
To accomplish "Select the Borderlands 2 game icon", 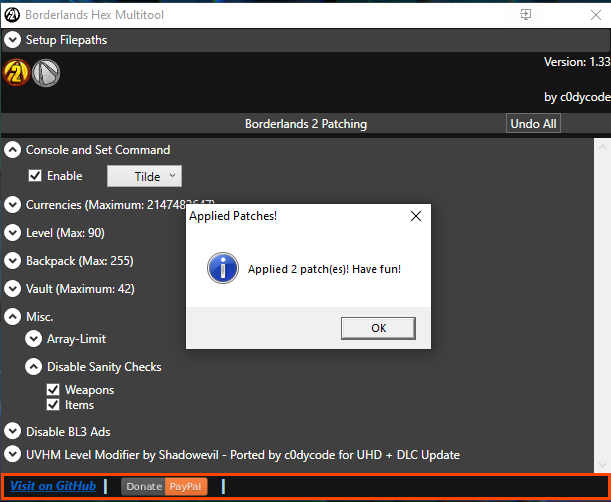I will tap(16, 72).
